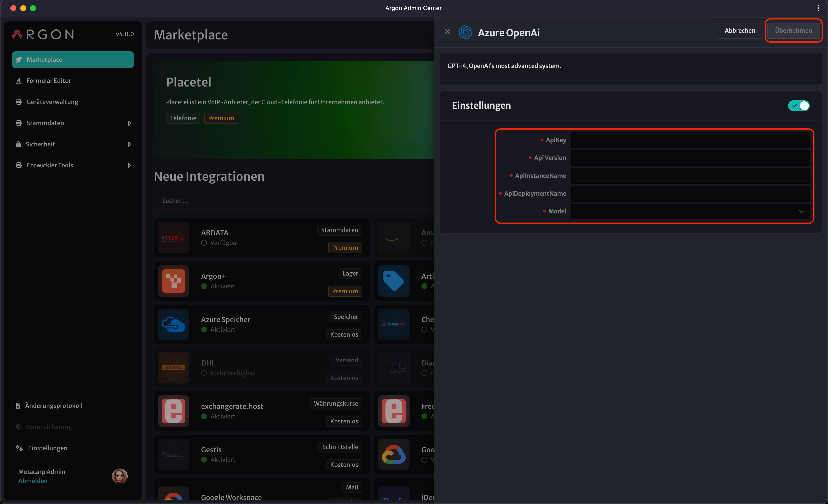The image size is (828, 504).
Task: Click the Formular Editor icon
Action: pos(19,81)
